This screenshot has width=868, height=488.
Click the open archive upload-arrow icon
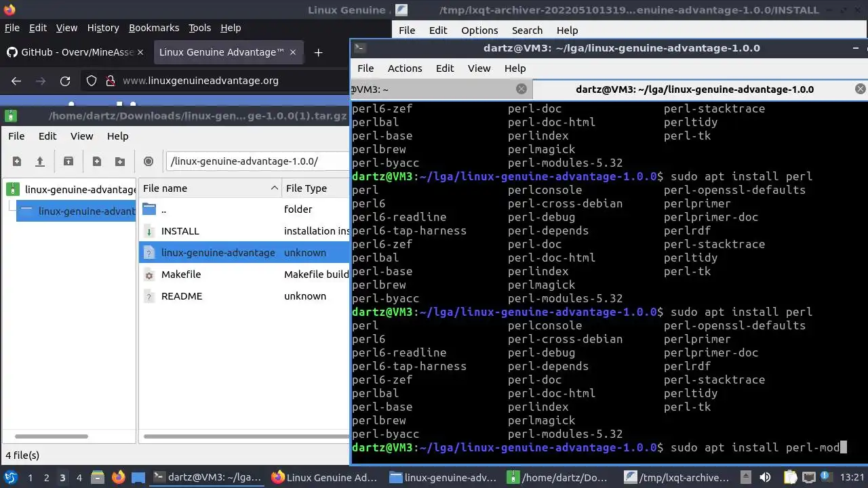pos(40,161)
